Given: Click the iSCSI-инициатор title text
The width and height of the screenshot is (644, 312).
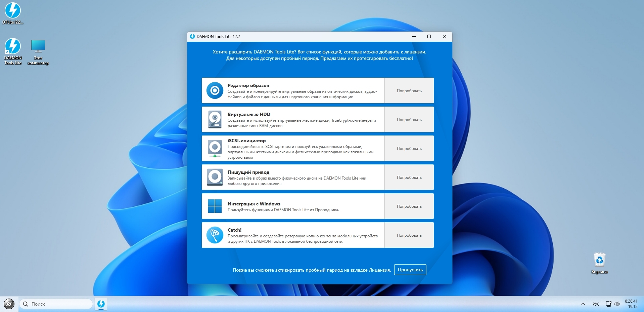Looking at the screenshot, I should [x=246, y=141].
